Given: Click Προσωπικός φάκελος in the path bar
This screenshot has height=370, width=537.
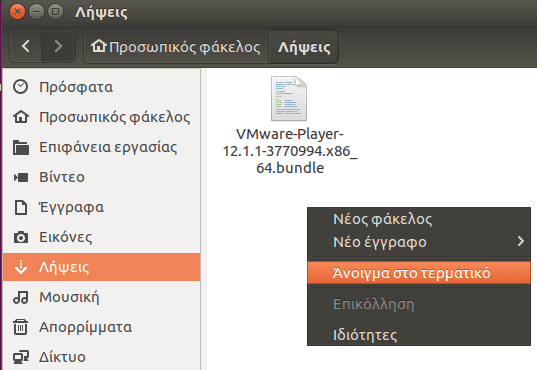Looking at the screenshot, I should pyautogui.click(x=176, y=47).
